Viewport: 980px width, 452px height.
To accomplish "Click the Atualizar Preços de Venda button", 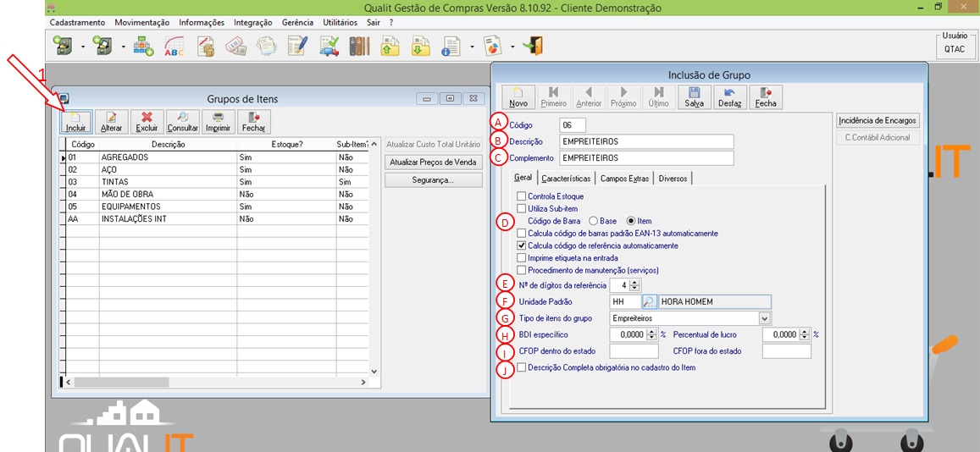I will [433, 163].
